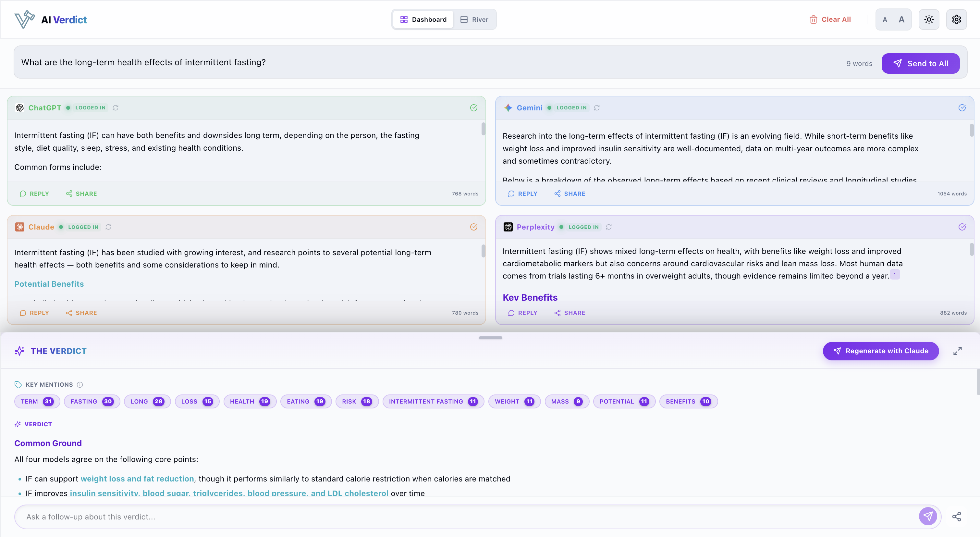This screenshot has height=537, width=980.
Task: Click the Claude refresh icon
Action: tap(108, 227)
